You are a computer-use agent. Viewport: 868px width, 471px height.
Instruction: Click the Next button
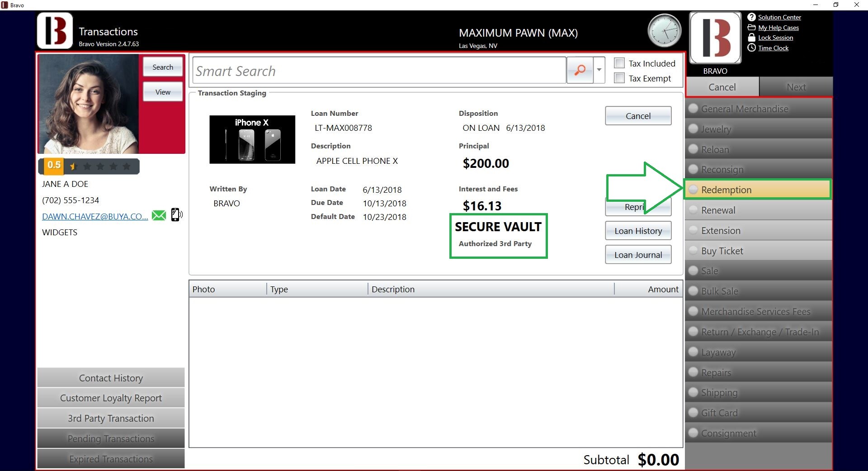[x=796, y=87]
